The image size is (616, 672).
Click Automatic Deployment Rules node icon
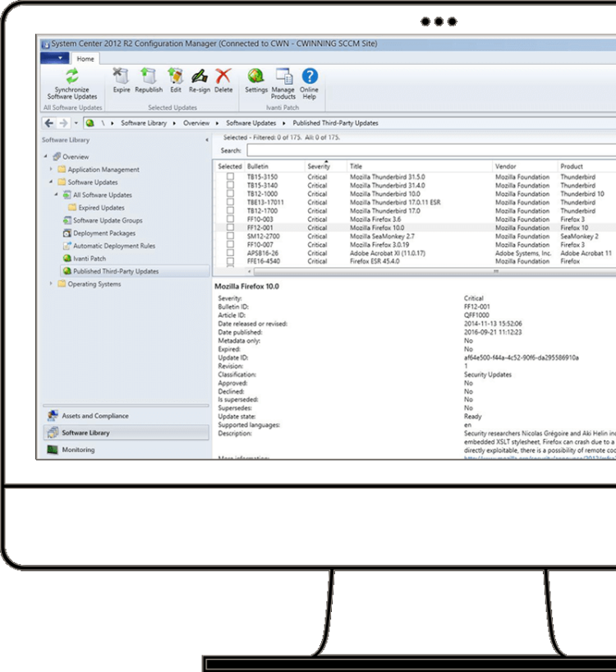tap(67, 246)
